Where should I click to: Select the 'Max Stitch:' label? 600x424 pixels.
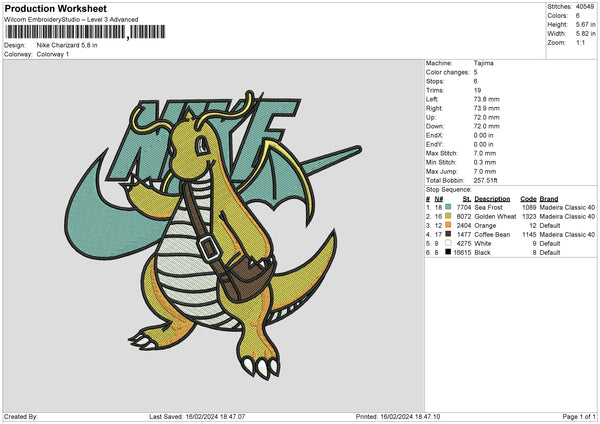click(442, 153)
